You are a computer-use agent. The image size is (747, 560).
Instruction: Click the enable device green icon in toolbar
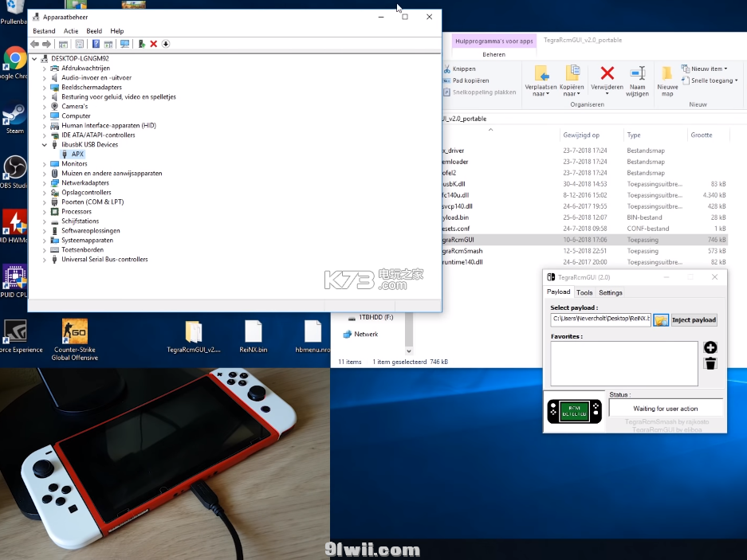(x=141, y=44)
